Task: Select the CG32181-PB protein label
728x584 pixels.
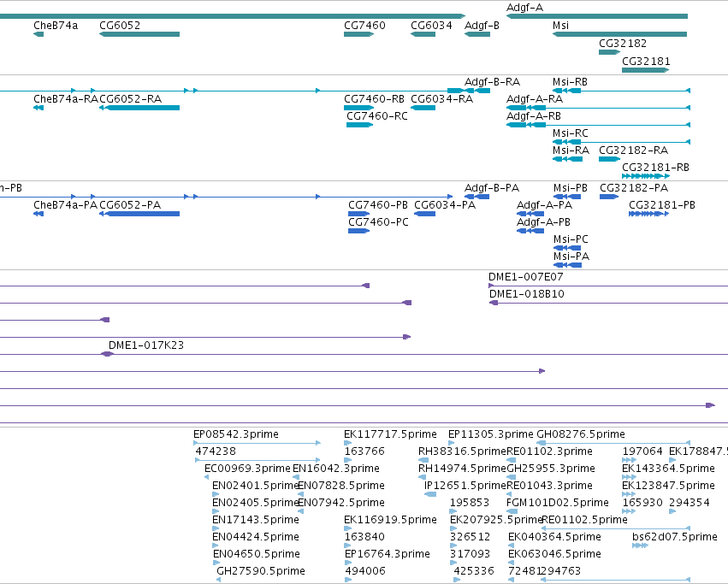Action: (662, 205)
